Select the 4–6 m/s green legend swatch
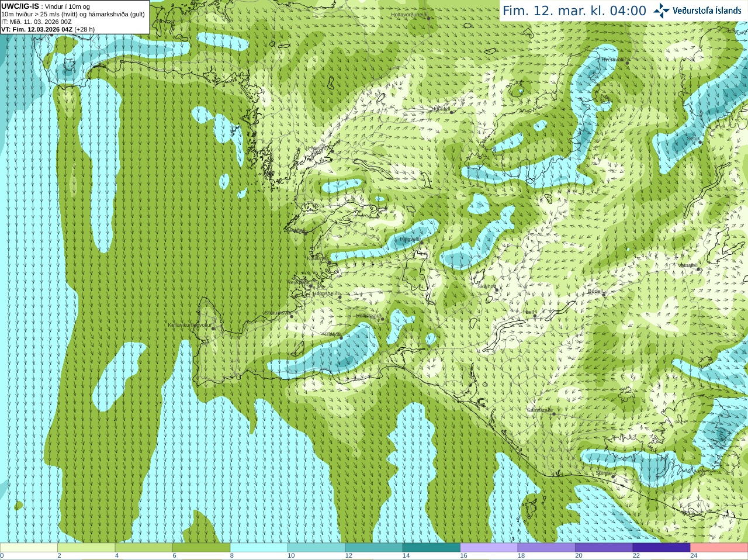The width and height of the screenshot is (748, 560). click(x=144, y=548)
